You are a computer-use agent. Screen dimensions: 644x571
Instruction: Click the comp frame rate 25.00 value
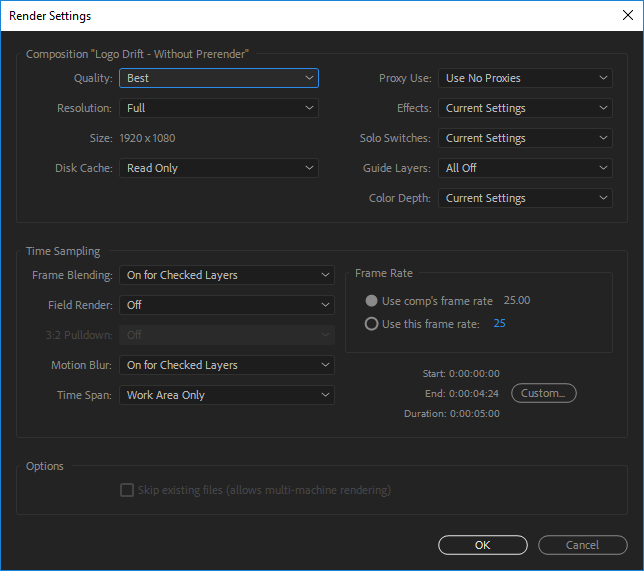(x=517, y=300)
